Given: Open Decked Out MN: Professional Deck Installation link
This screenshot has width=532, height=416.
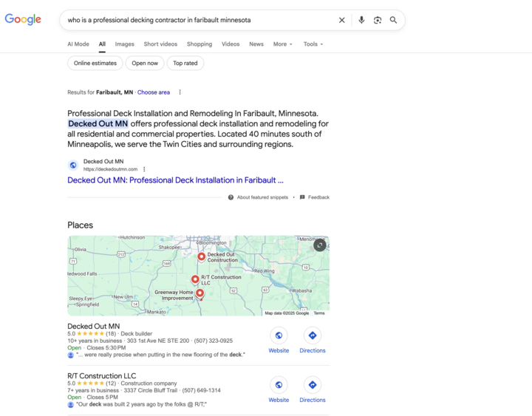Looking at the screenshot, I should [175, 180].
